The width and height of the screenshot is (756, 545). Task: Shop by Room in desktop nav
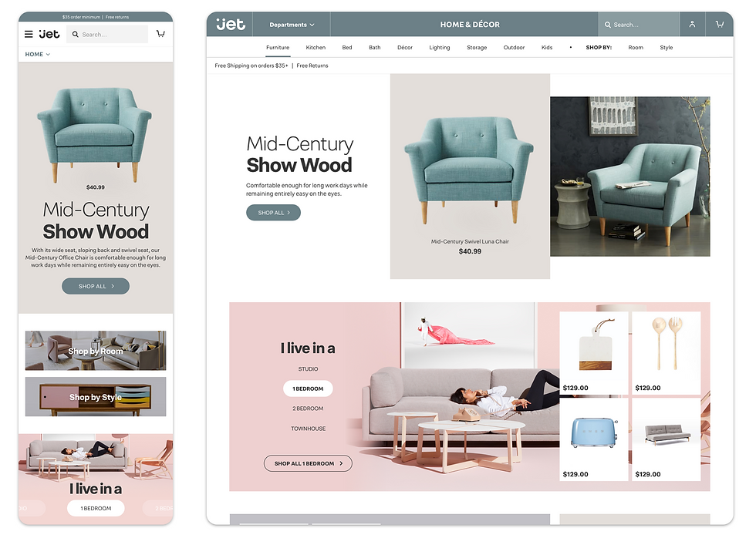point(636,48)
